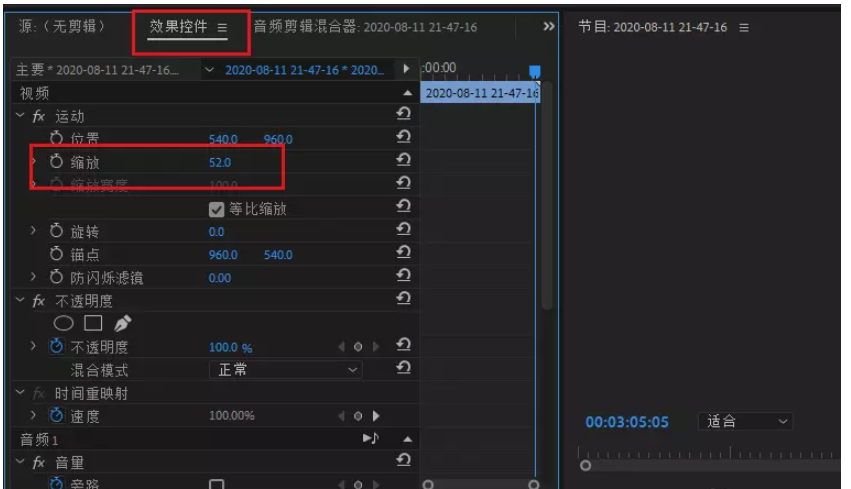This screenshot has width=851, height=489.
Task: Toggle animation stopwatch for 缩放
Action: [x=56, y=161]
